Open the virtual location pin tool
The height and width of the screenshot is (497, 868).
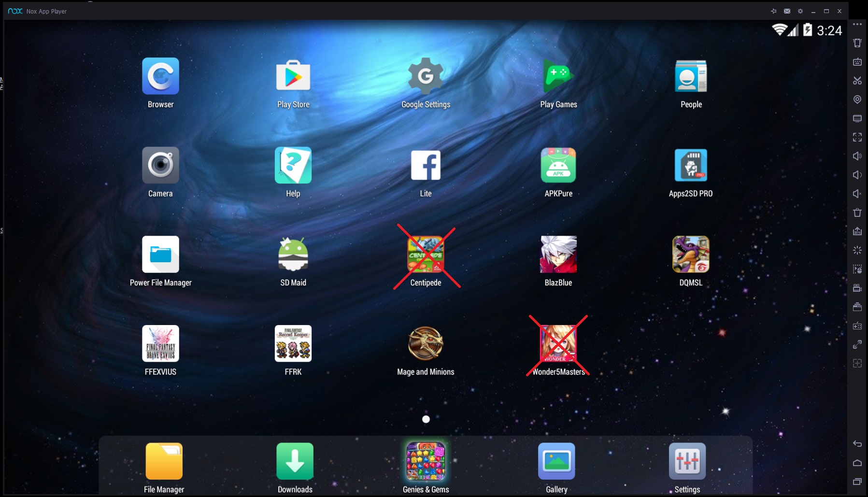pyautogui.click(x=857, y=99)
